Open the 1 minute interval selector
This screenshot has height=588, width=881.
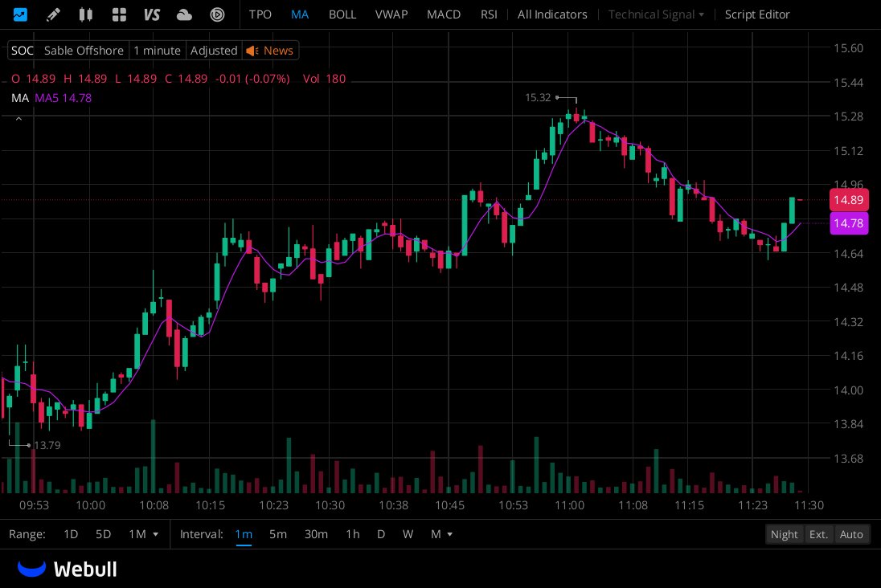[x=157, y=51]
